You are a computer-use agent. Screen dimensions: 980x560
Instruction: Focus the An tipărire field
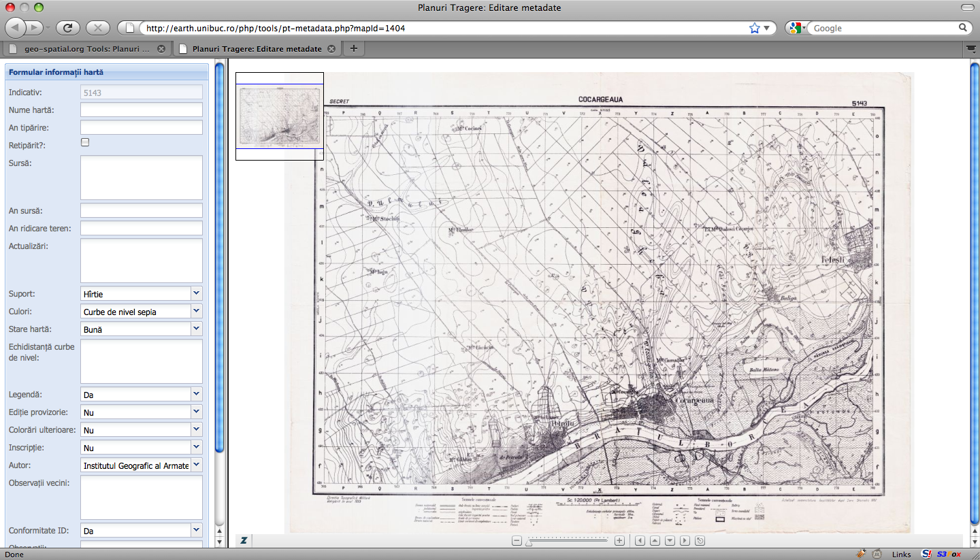(142, 127)
